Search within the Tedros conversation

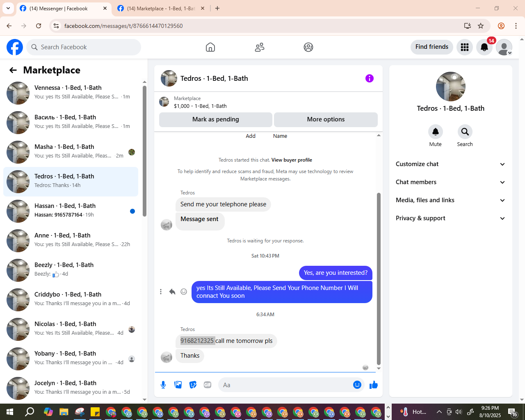point(465,132)
